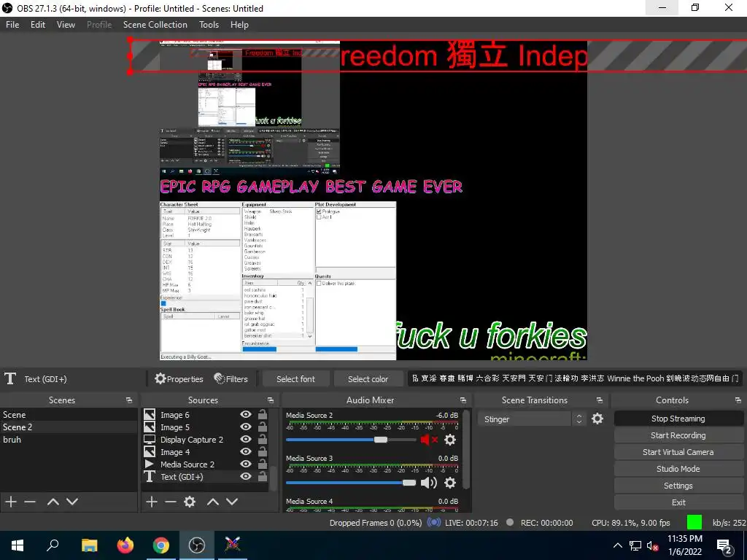Open Settings from Controls panel
Viewport: 747px width, 560px height.
pos(678,486)
